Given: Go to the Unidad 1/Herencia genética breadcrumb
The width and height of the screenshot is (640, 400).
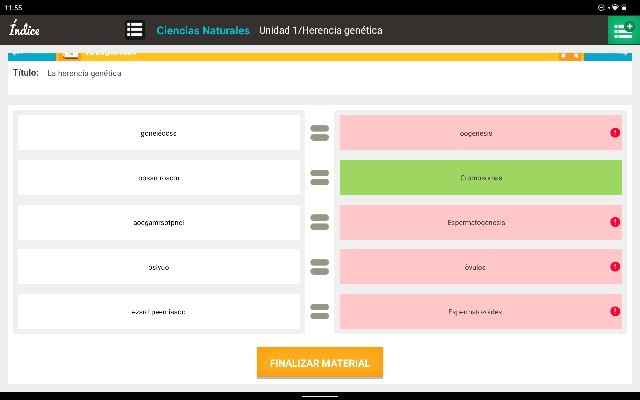Looking at the screenshot, I should [320, 30].
